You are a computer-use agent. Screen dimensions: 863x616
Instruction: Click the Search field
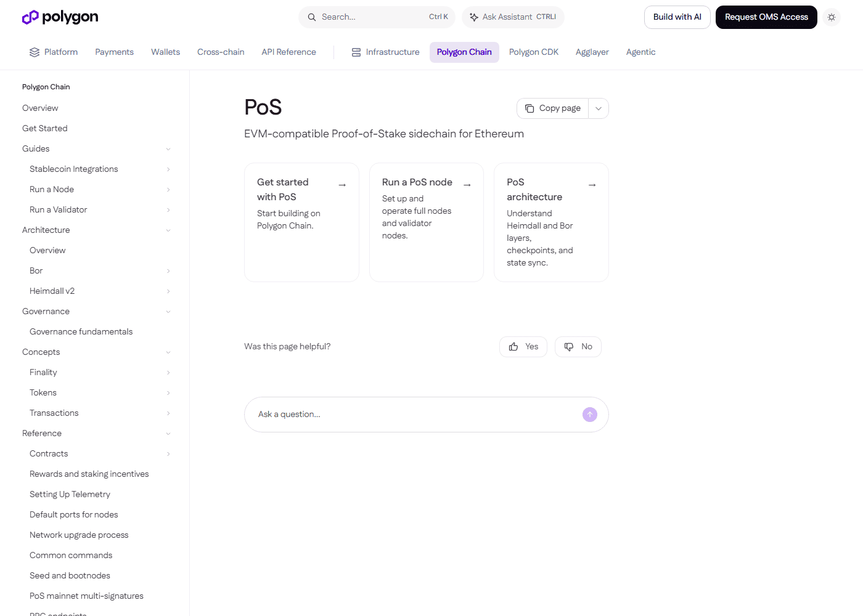[377, 17]
